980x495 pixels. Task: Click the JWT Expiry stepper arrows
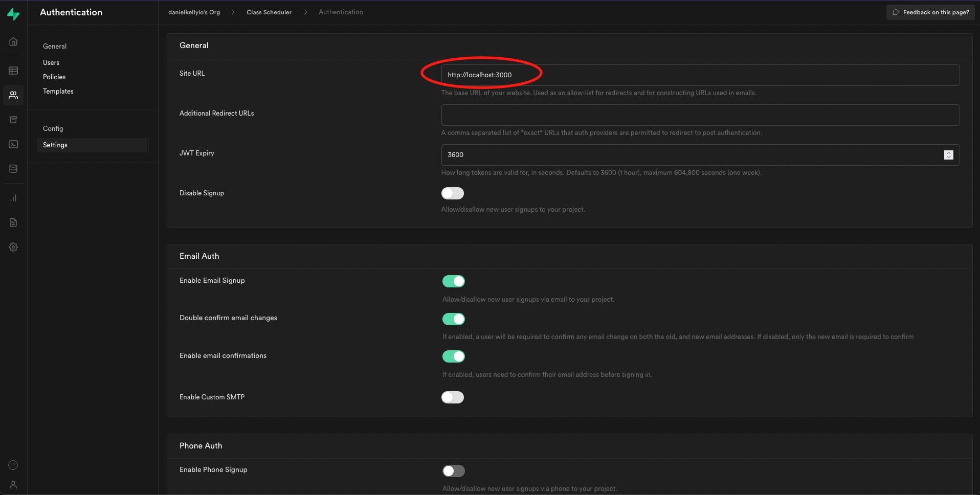[948, 155]
